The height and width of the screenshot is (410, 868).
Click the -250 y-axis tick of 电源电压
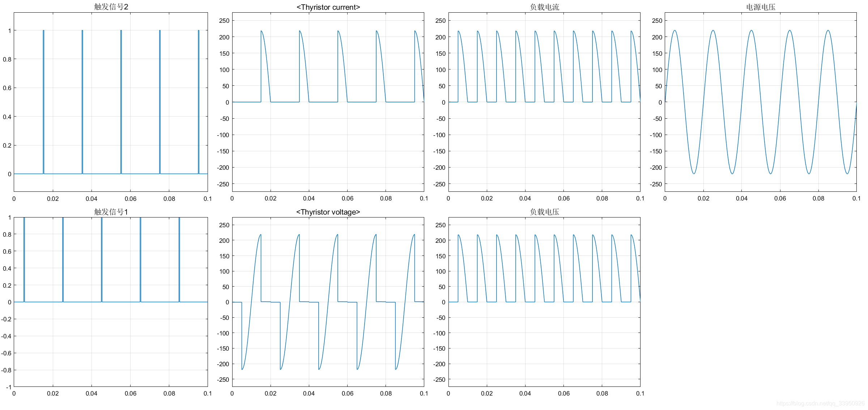[656, 184]
